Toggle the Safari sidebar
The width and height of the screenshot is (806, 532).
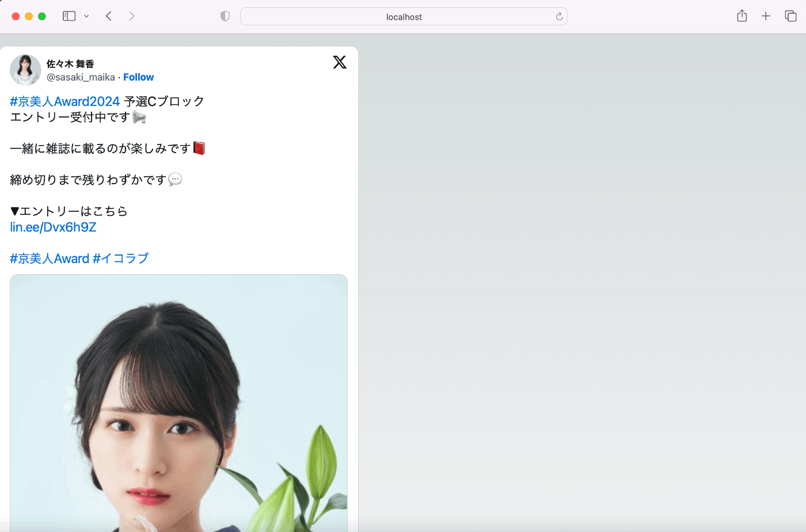click(69, 16)
